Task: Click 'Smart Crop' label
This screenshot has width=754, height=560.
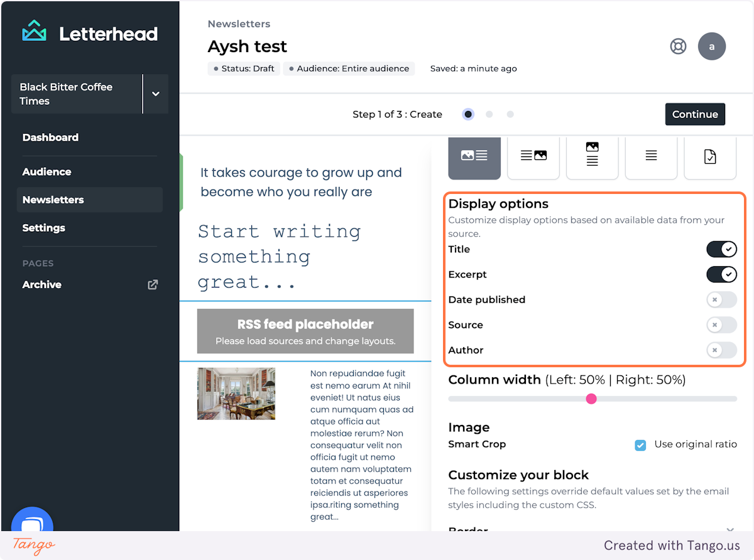Action: 477,444
